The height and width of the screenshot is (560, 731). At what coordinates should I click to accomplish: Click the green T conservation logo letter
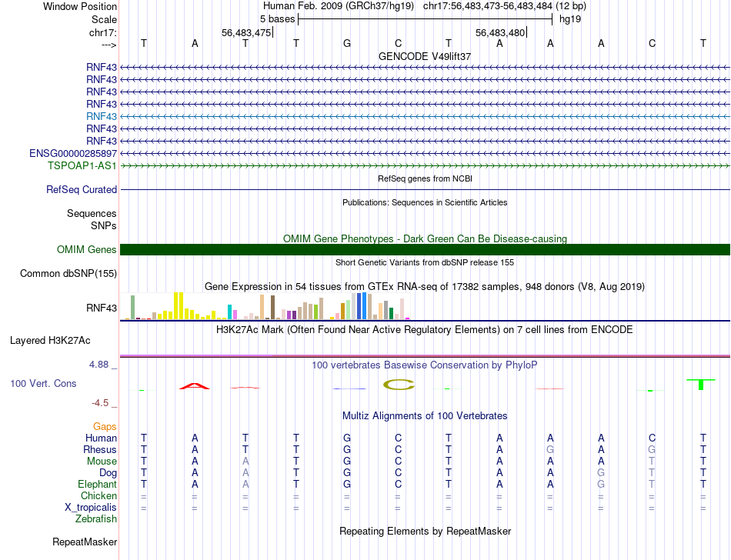coord(701,385)
